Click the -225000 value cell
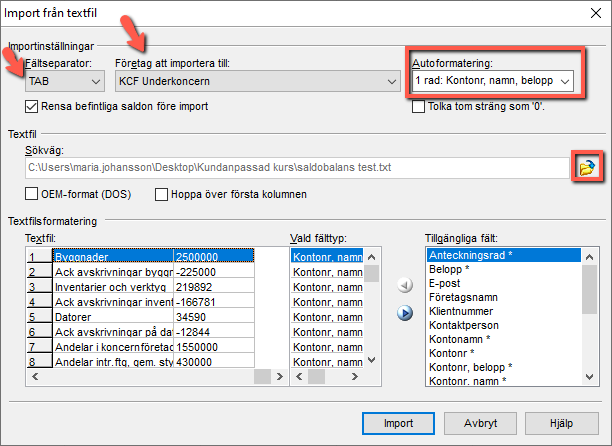This screenshot has width=612, height=446. pyautogui.click(x=214, y=272)
